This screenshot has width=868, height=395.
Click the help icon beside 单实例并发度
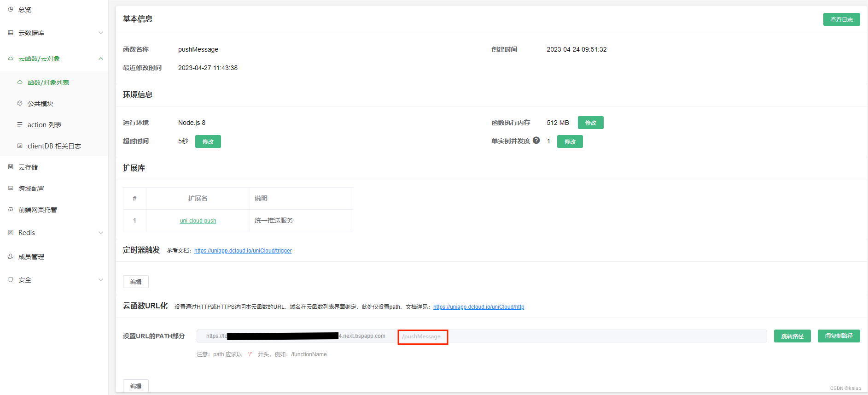point(536,141)
